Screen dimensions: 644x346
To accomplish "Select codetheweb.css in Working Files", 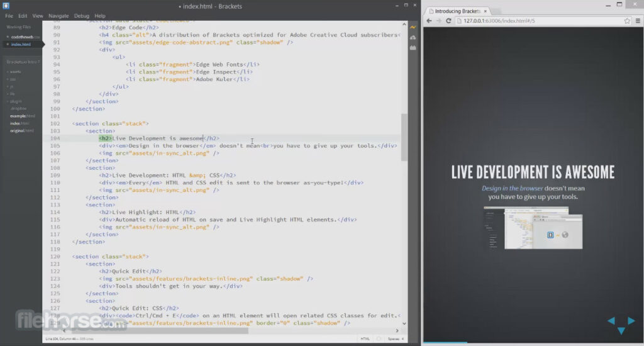I will tap(25, 37).
